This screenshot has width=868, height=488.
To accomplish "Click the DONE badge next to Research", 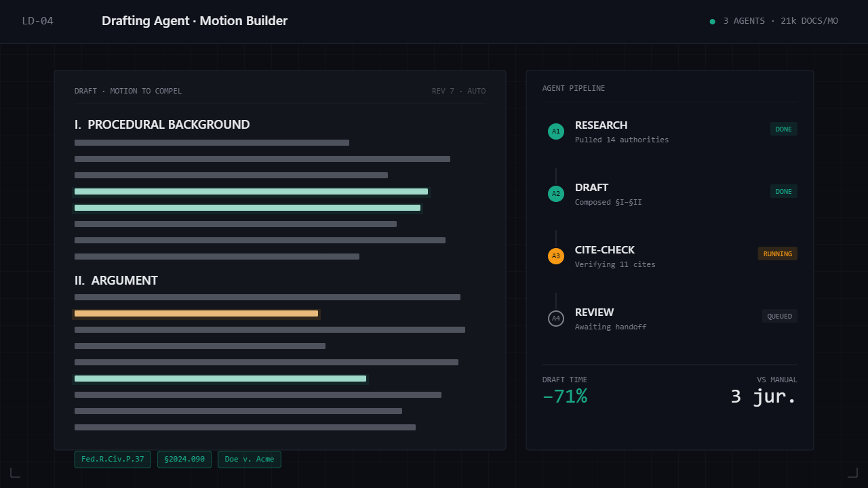I will [x=783, y=129].
